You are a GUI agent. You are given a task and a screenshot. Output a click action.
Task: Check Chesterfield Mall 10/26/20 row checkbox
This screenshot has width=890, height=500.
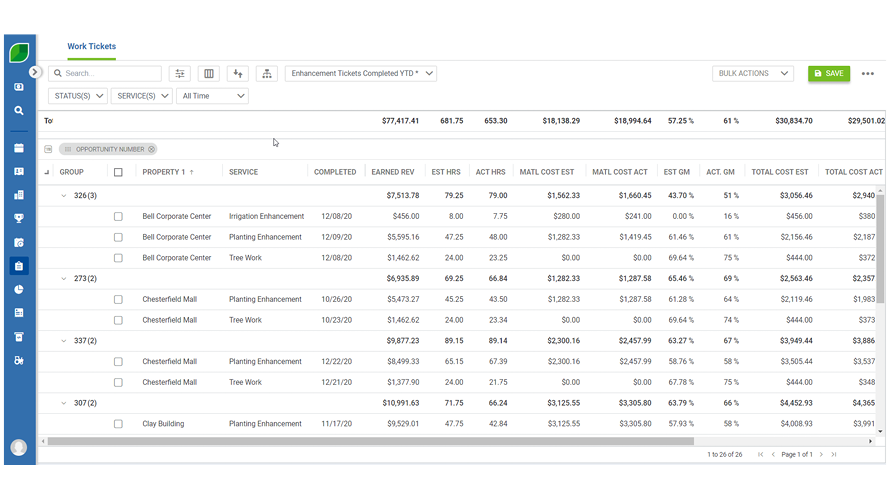click(x=118, y=299)
